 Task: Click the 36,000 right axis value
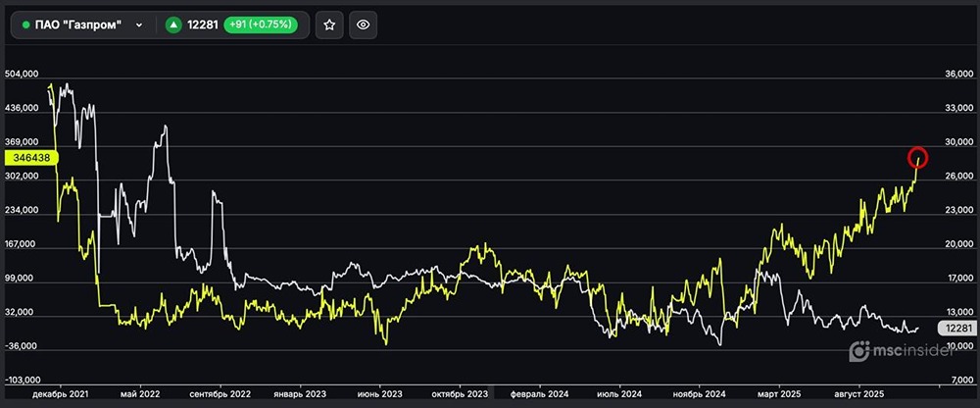click(956, 74)
